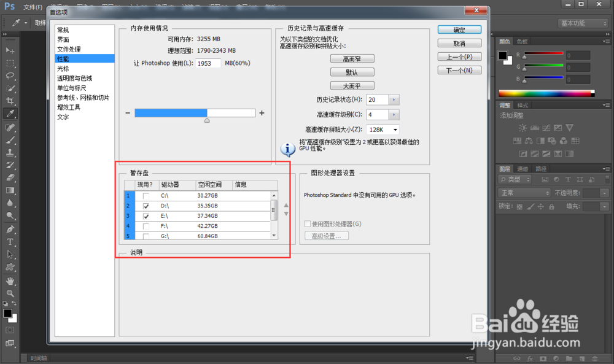Toggle Quick Mask mode icon
Screen dimensions: 614x364
click(10, 330)
